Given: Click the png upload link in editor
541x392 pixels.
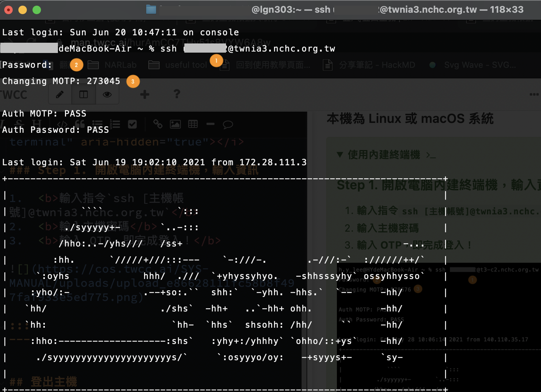Looking at the screenshot, I should click(x=152, y=283).
